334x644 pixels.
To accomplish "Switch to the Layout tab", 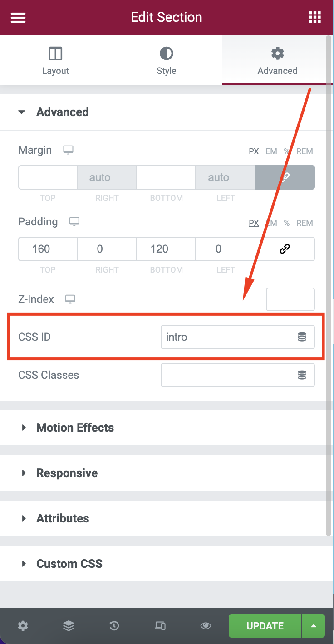I will (55, 60).
